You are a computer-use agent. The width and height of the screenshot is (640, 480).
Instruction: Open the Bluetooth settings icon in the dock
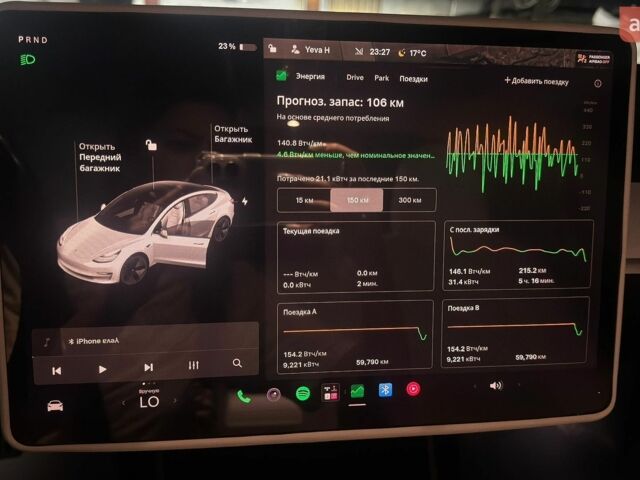pos(385,390)
